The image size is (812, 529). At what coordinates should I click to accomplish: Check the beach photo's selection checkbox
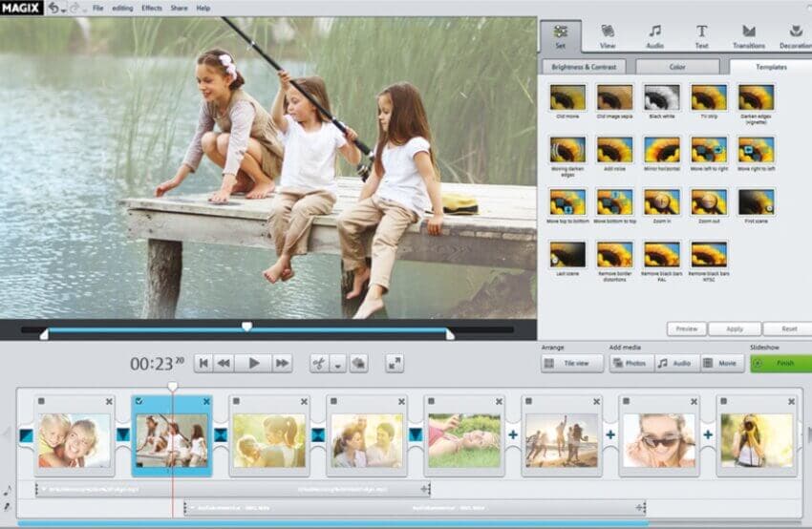tap(528, 401)
